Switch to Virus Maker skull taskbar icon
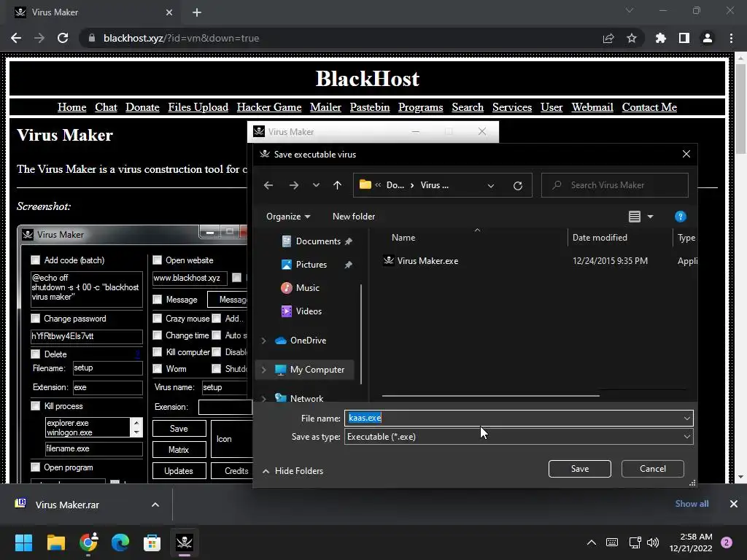The width and height of the screenshot is (747, 560). [185, 542]
